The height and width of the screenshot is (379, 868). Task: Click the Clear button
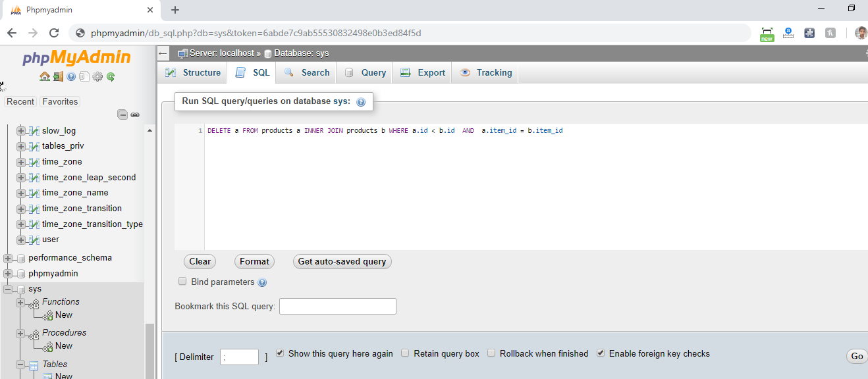[x=200, y=261]
